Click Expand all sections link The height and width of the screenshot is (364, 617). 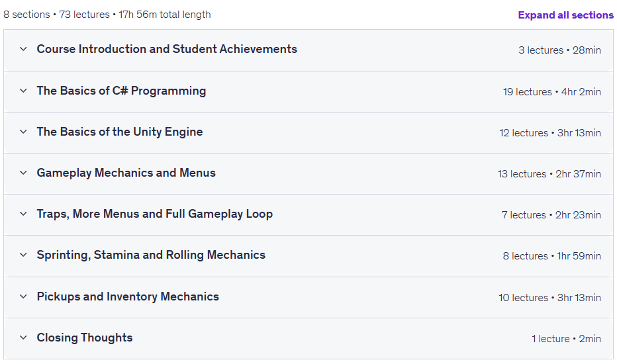pyautogui.click(x=565, y=15)
